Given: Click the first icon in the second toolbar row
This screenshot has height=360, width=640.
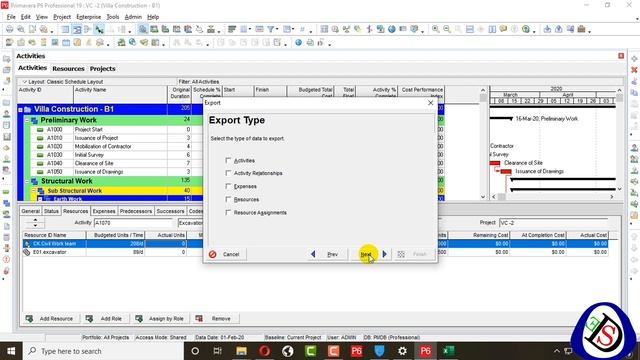Looking at the screenshot, I should pyautogui.click(x=9, y=42).
